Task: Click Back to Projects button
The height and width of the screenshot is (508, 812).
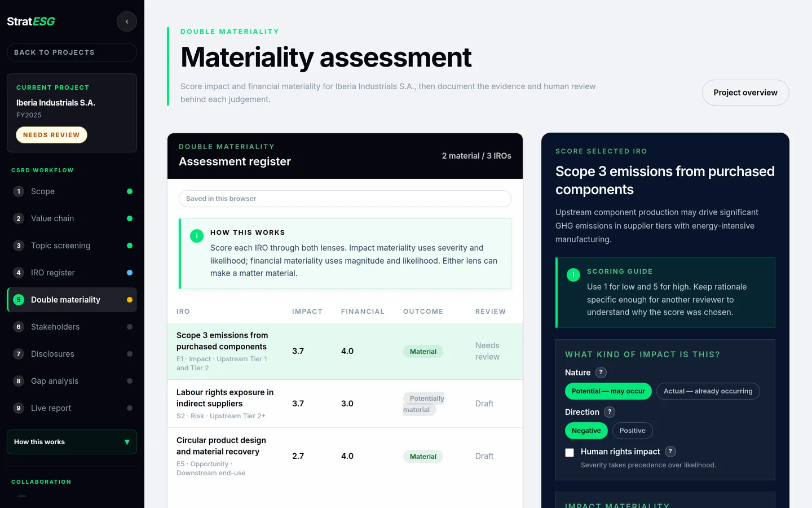Action: pos(72,52)
